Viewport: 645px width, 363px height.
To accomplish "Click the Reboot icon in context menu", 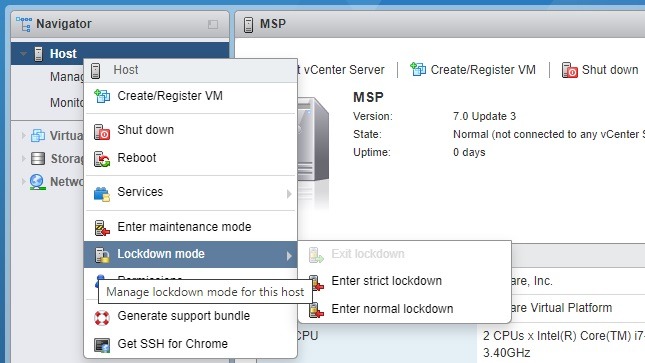I will pos(102,159).
